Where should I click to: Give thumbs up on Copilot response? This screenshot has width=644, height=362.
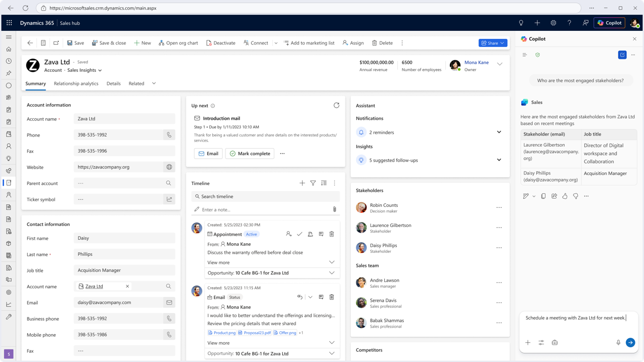click(565, 196)
